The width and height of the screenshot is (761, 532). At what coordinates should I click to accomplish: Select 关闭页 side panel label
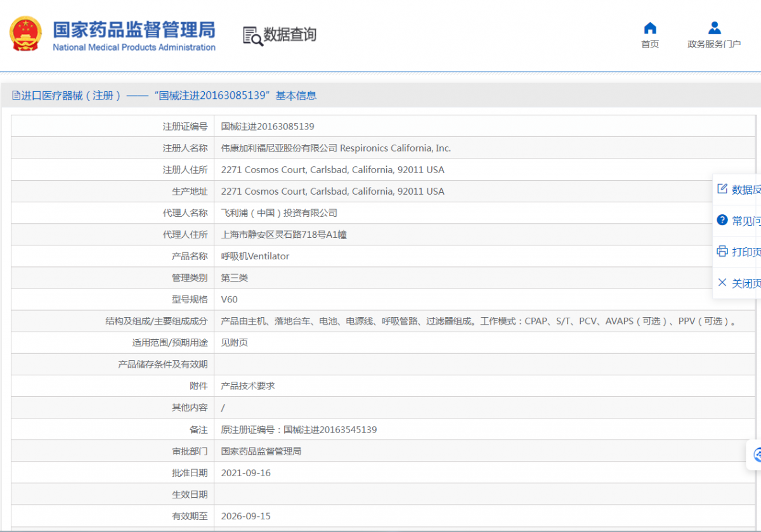coord(746,283)
